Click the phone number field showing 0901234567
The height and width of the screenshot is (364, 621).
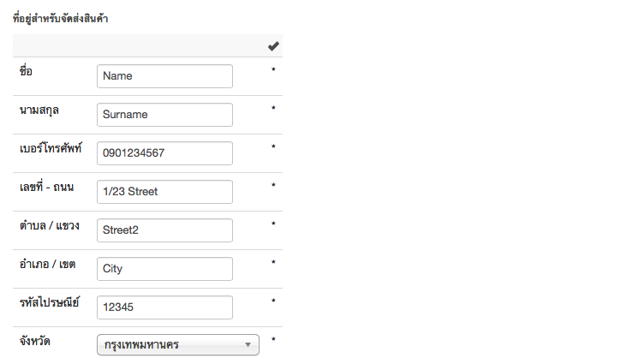click(x=164, y=153)
